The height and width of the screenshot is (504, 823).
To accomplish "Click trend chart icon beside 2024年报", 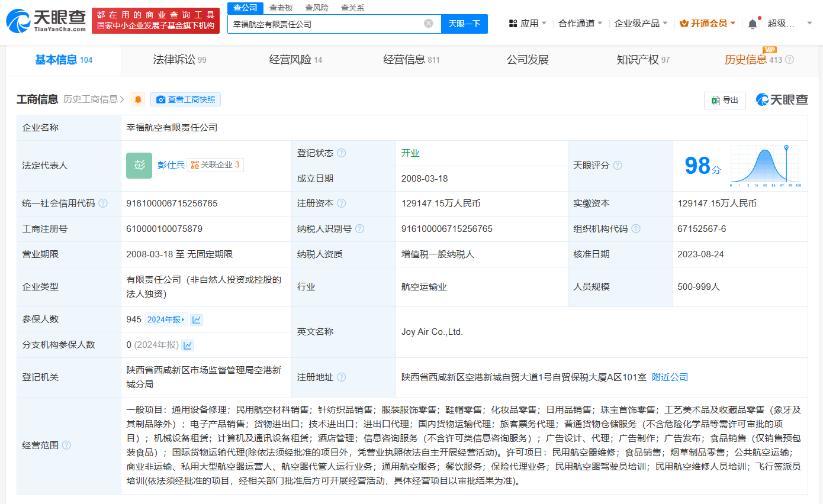I will (x=197, y=319).
